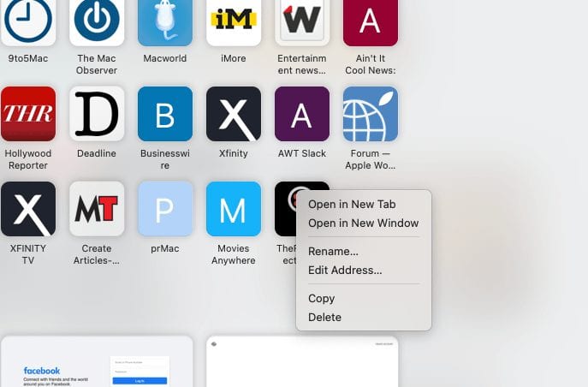Choose Open in New Tab

click(x=352, y=205)
